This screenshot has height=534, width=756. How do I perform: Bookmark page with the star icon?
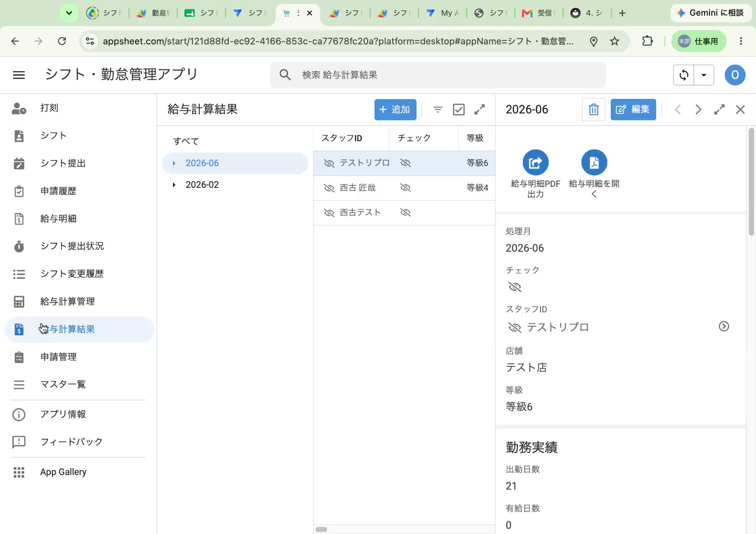615,41
